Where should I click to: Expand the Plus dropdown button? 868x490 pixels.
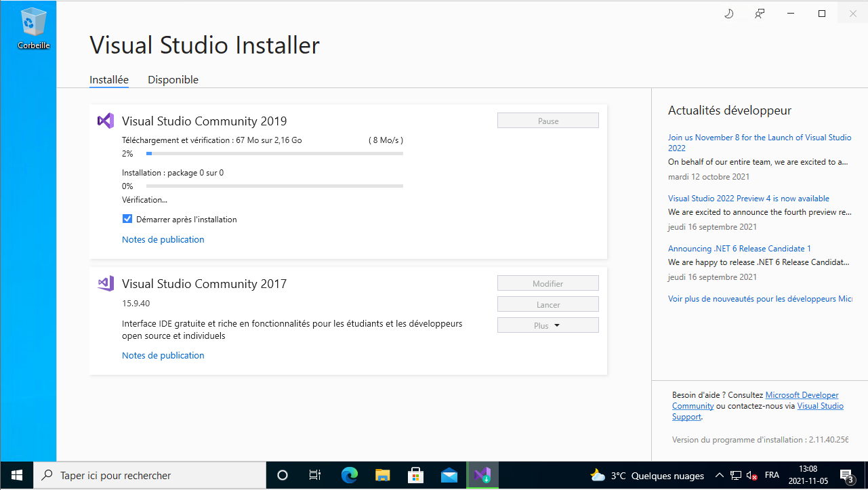click(x=547, y=325)
